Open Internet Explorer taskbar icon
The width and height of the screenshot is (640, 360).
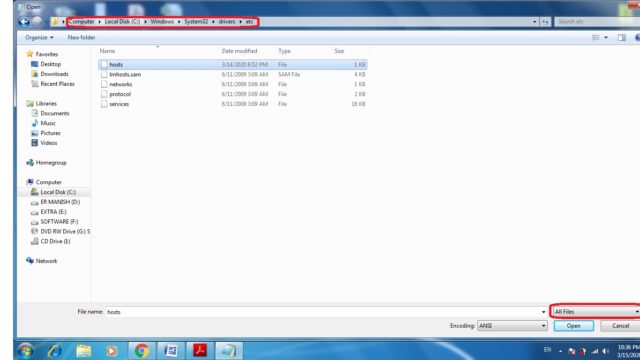(55, 351)
